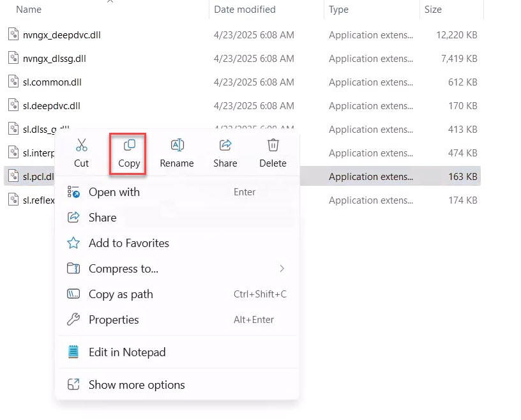Sort files by Name column header
This screenshot has height=420, width=521.
pyautogui.click(x=29, y=10)
